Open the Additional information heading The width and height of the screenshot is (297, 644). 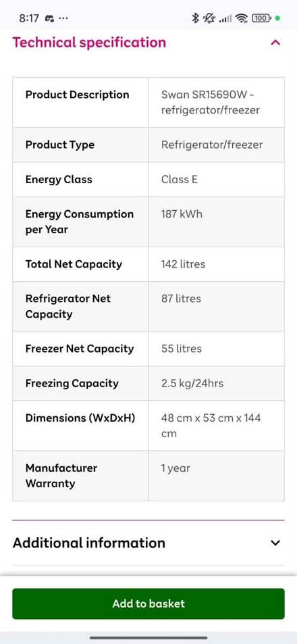(89, 543)
